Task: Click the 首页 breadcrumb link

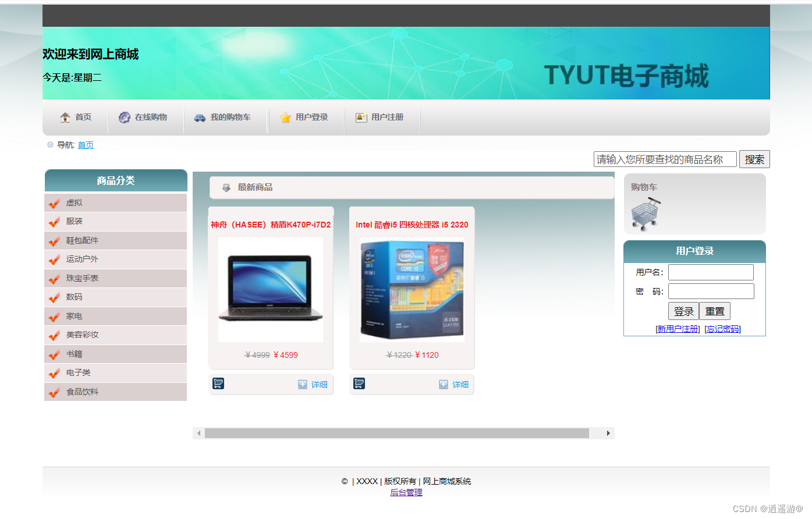Action: tap(86, 145)
